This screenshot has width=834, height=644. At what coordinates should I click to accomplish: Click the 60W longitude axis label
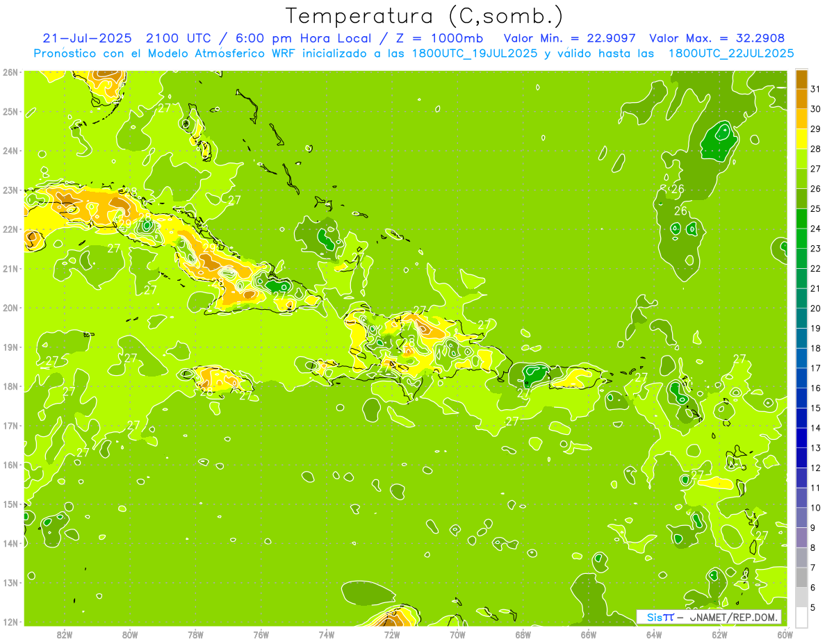point(785,634)
